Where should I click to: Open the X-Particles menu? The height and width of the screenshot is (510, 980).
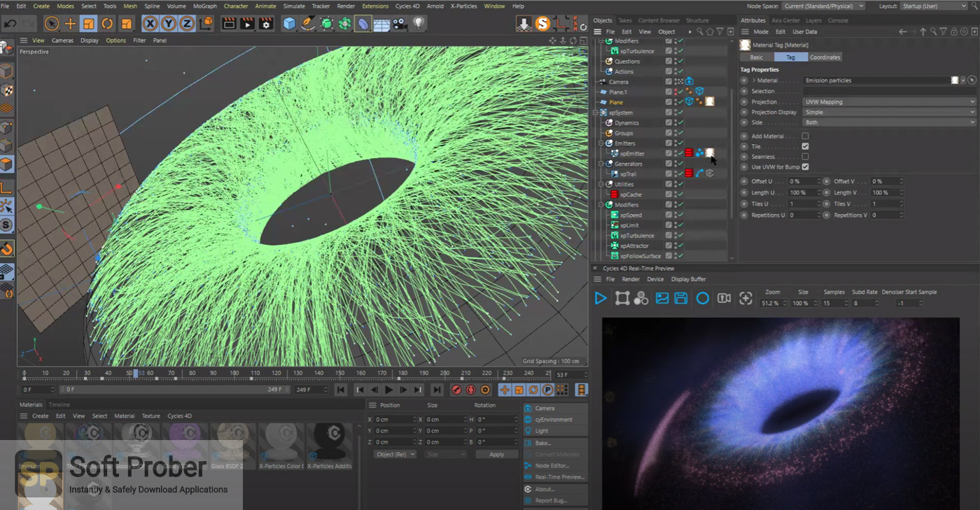[x=463, y=6]
